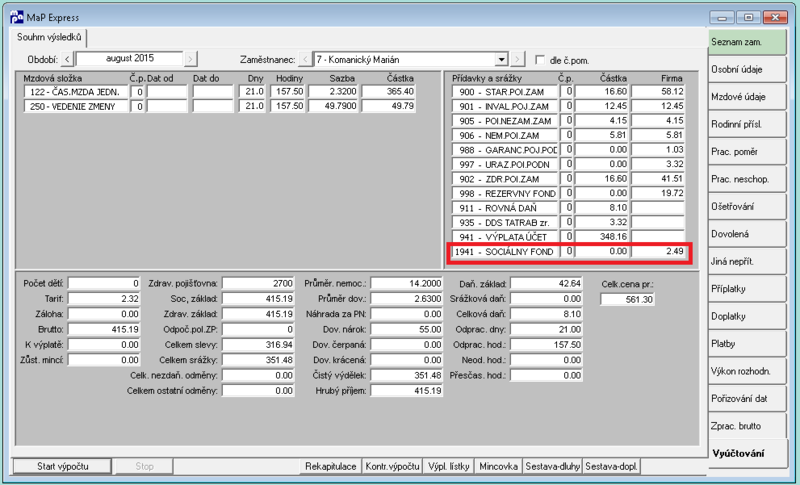Viewport: 800px width, 485px height.
Task: Click the Daň. základ value 42.64
Action: (x=546, y=284)
